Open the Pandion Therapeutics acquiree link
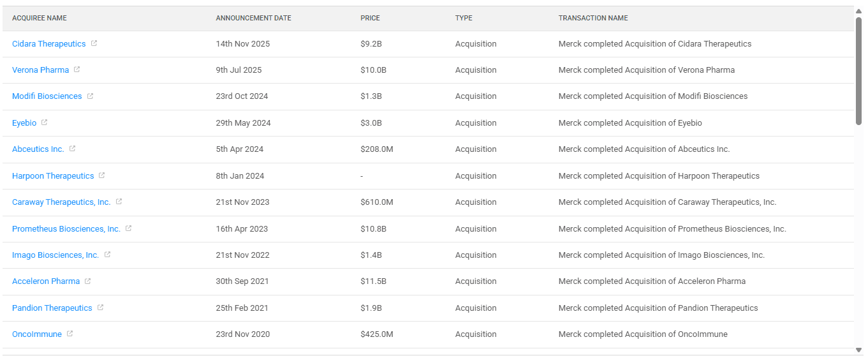The image size is (868, 358). (52, 308)
